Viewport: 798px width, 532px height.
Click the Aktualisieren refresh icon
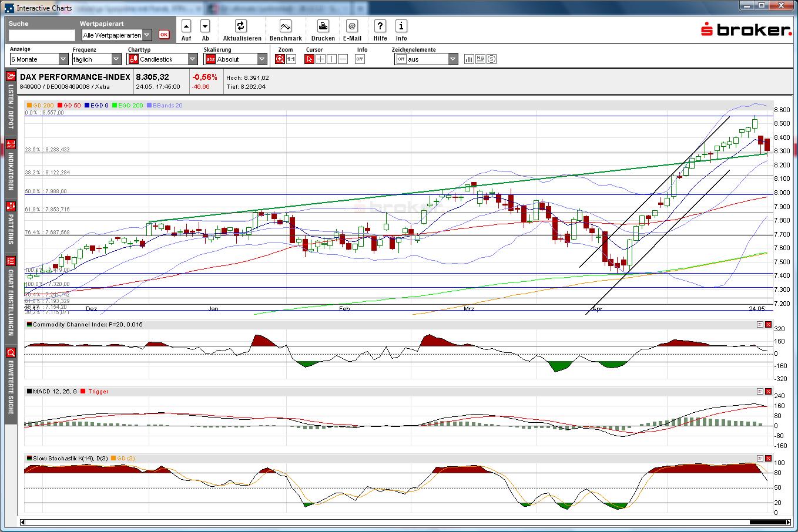tap(242, 26)
